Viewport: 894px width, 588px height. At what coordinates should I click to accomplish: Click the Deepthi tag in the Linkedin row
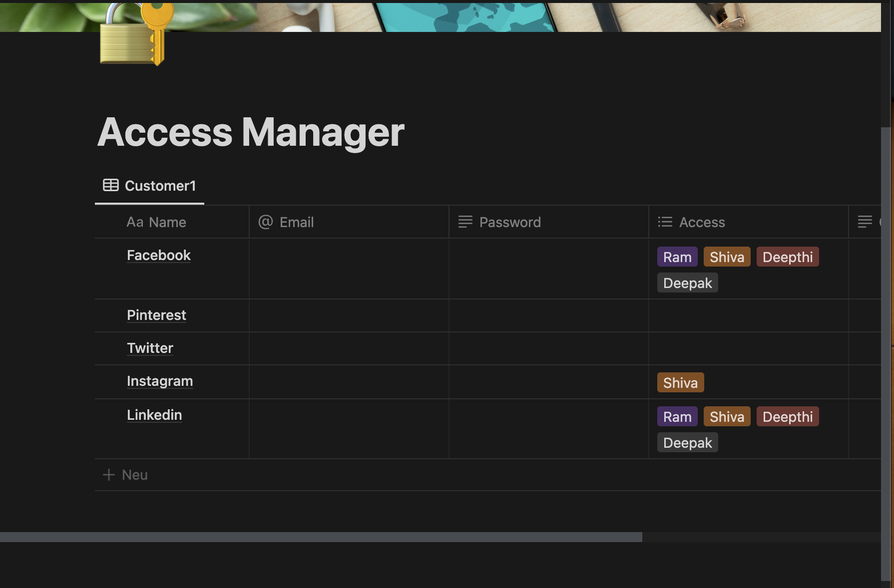tap(788, 417)
